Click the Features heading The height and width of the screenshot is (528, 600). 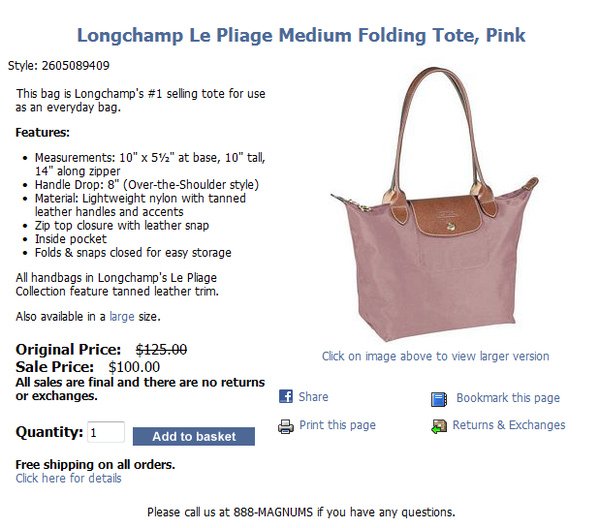click(42, 133)
